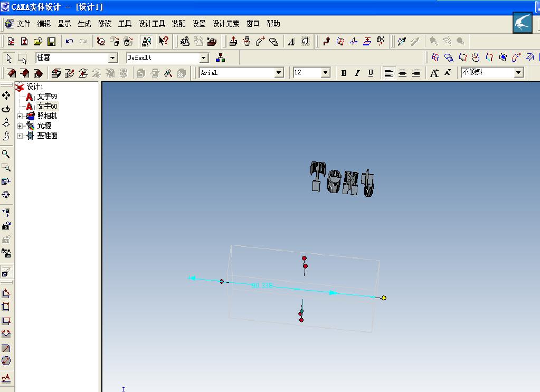Open the 设计工具 menu

point(152,24)
